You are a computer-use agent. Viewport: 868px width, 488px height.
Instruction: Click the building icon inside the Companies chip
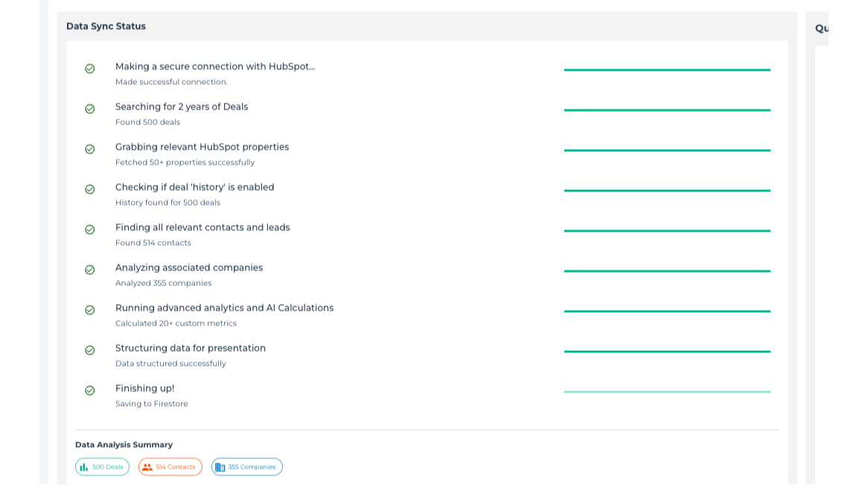[220, 466]
